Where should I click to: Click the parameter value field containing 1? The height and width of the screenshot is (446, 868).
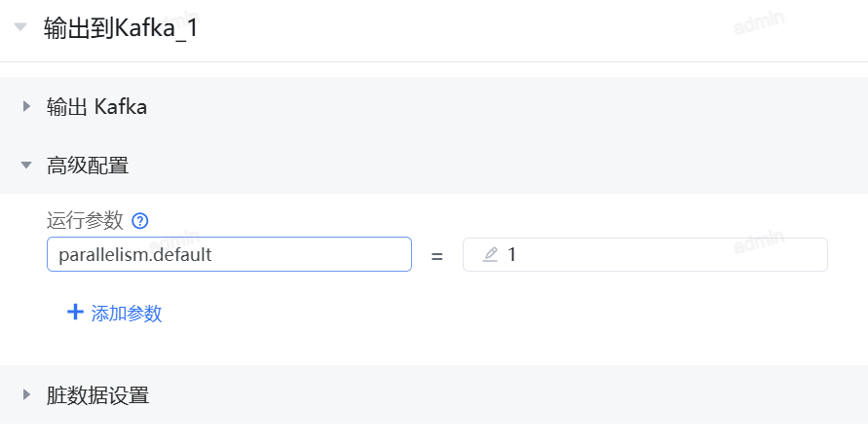click(x=662, y=255)
